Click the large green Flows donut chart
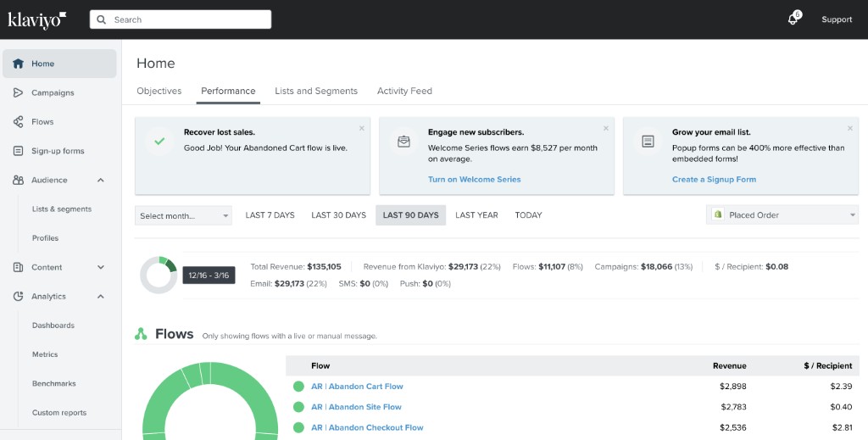The width and height of the screenshot is (868, 440). coord(210,401)
